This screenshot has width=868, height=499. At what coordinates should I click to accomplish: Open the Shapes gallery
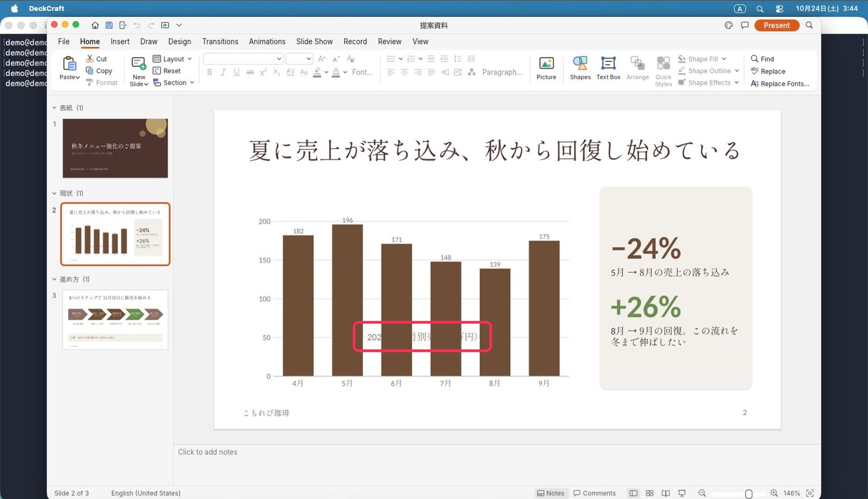click(580, 68)
